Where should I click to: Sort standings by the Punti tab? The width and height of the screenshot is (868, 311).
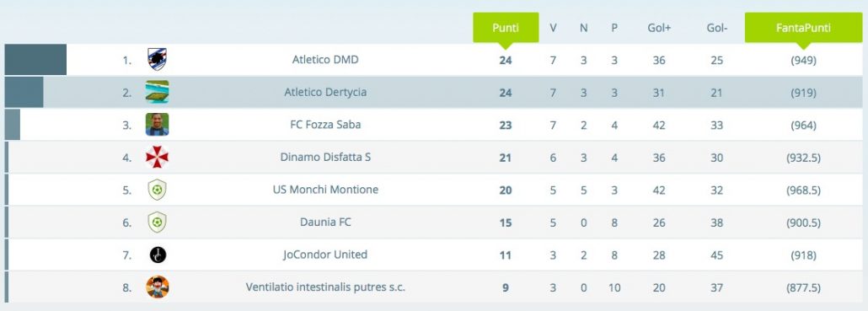click(x=506, y=28)
